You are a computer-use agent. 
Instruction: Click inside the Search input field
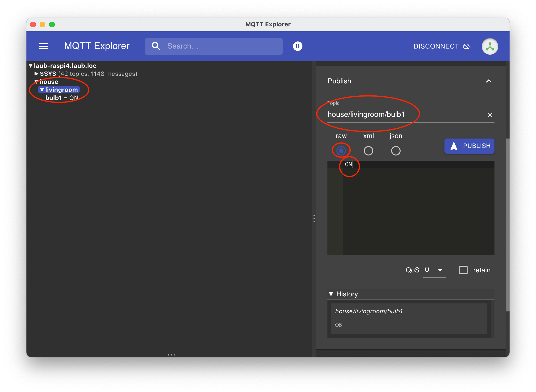point(221,46)
